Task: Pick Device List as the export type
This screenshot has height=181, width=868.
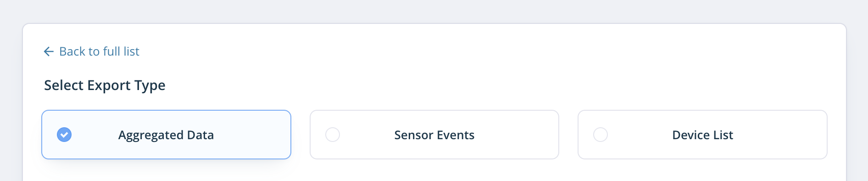Action: tap(702, 135)
